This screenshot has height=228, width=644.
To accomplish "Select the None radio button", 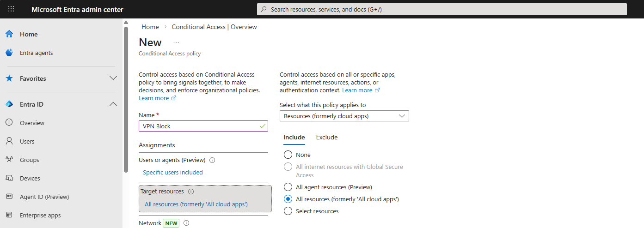I will 288,155.
